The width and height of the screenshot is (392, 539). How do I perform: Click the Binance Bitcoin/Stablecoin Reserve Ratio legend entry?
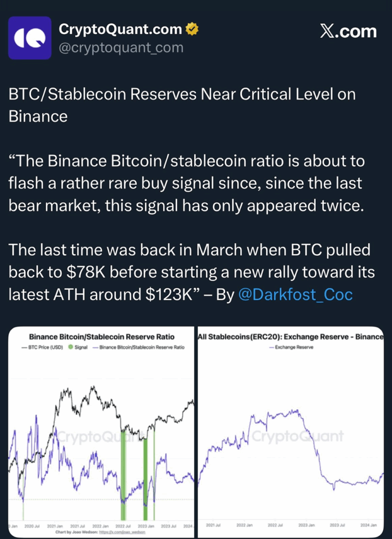[138, 347]
